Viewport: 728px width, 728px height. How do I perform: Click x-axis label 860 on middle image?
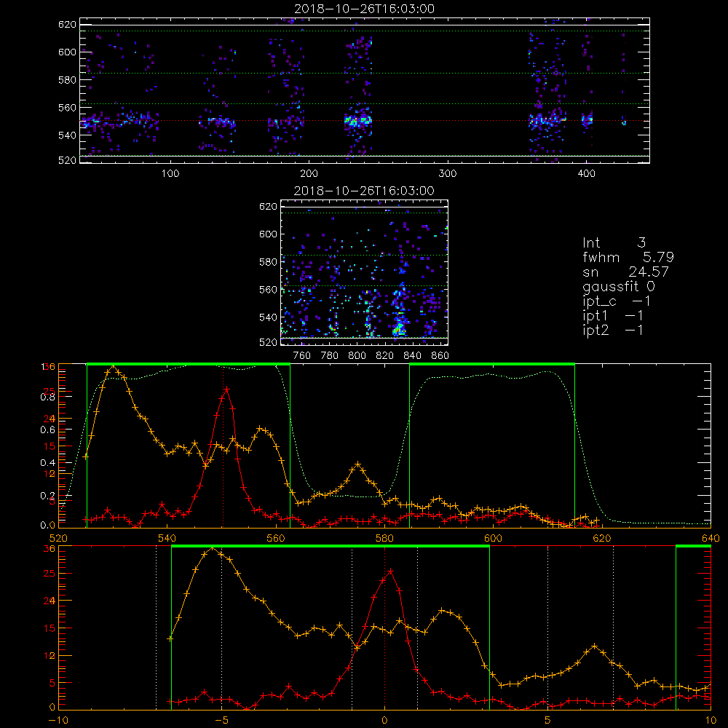[x=440, y=356]
